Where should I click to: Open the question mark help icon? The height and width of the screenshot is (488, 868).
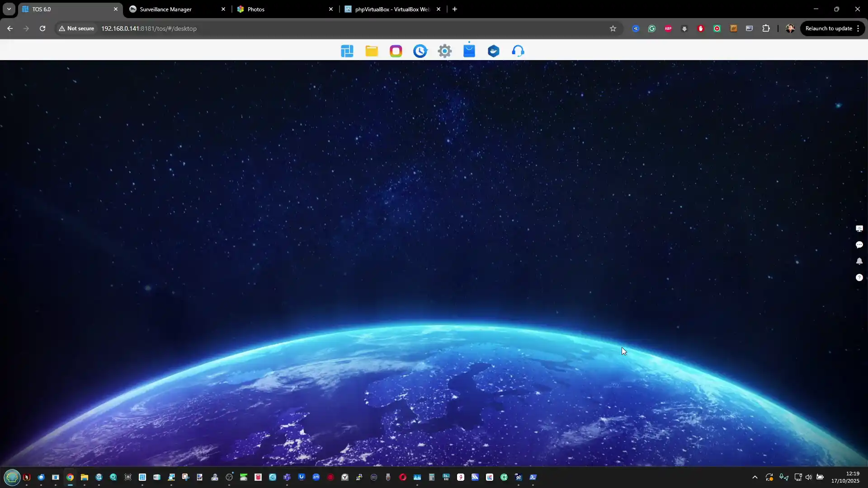tap(859, 278)
